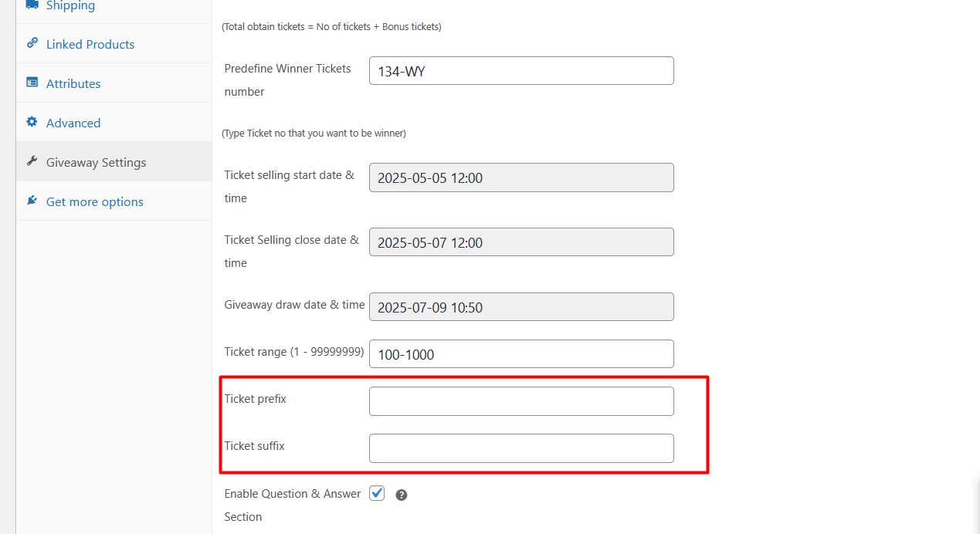Open the Attributes tab
The height and width of the screenshot is (534, 980).
(x=73, y=84)
